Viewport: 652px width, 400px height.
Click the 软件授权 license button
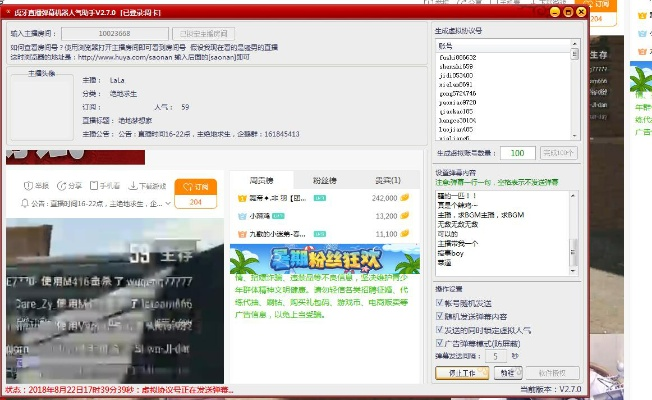552,373
